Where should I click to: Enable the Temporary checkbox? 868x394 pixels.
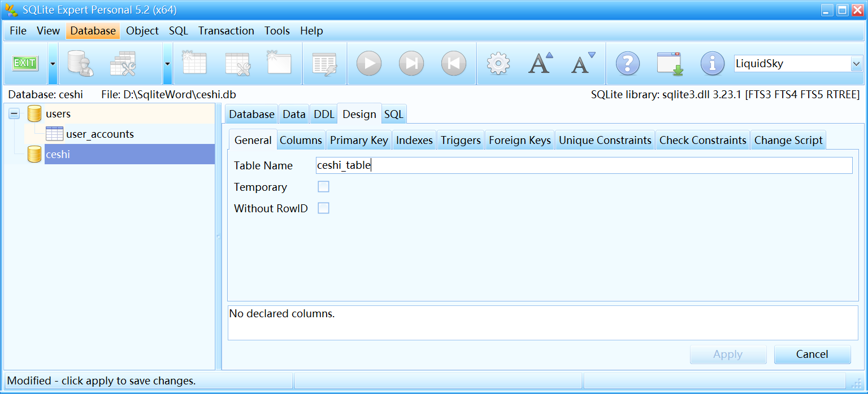(x=323, y=186)
